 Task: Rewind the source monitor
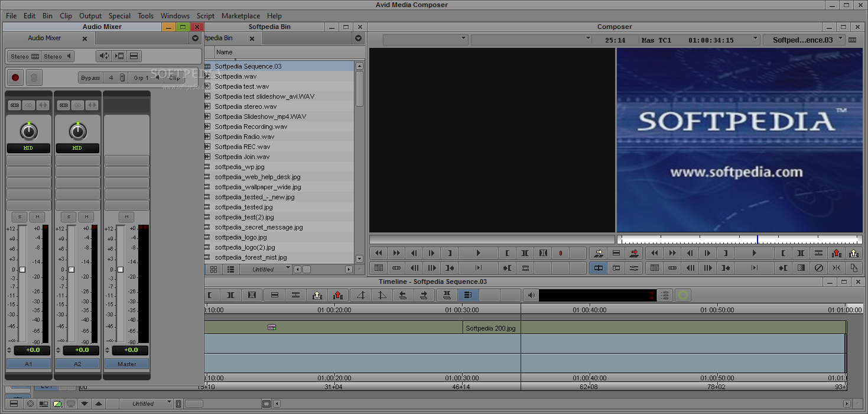[x=379, y=253]
